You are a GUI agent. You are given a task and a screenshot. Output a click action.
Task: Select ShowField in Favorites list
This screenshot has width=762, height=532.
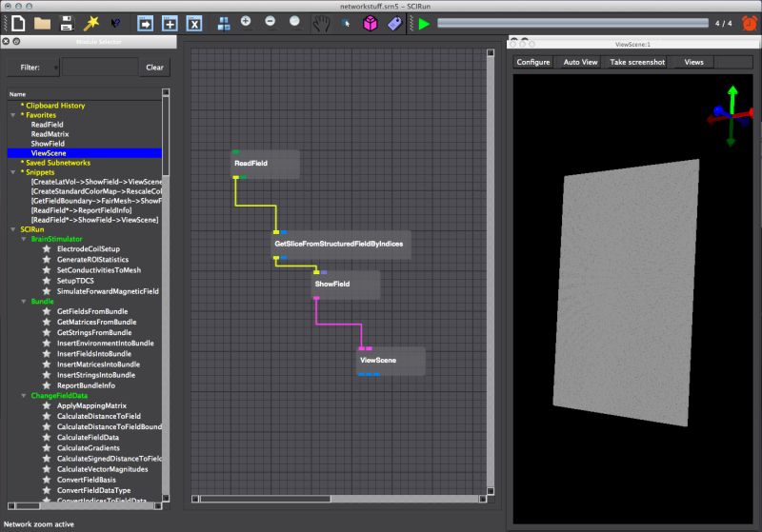coord(48,144)
